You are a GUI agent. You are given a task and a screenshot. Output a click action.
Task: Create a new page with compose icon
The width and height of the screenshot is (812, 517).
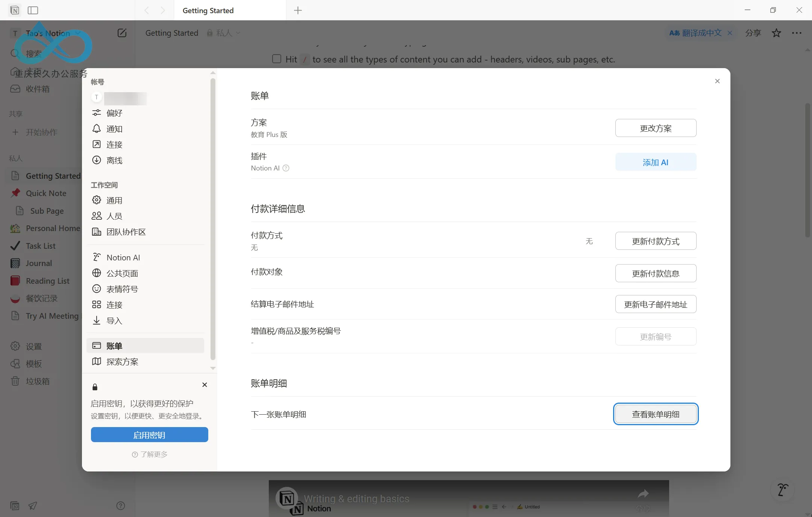(122, 33)
